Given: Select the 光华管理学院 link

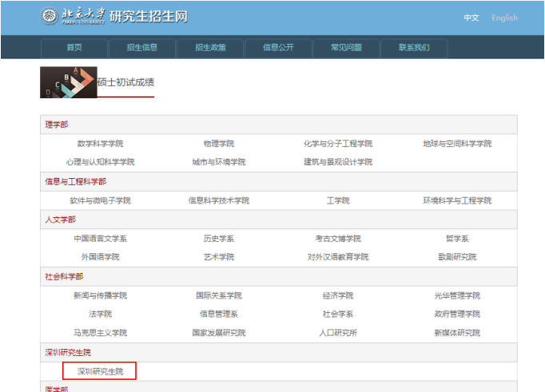Looking at the screenshot, I should click(x=457, y=295).
